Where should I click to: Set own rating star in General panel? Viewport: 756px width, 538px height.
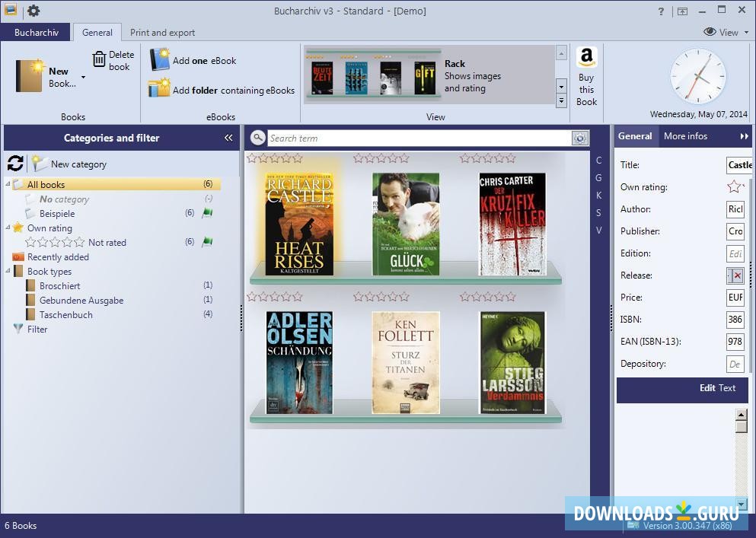(734, 187)
